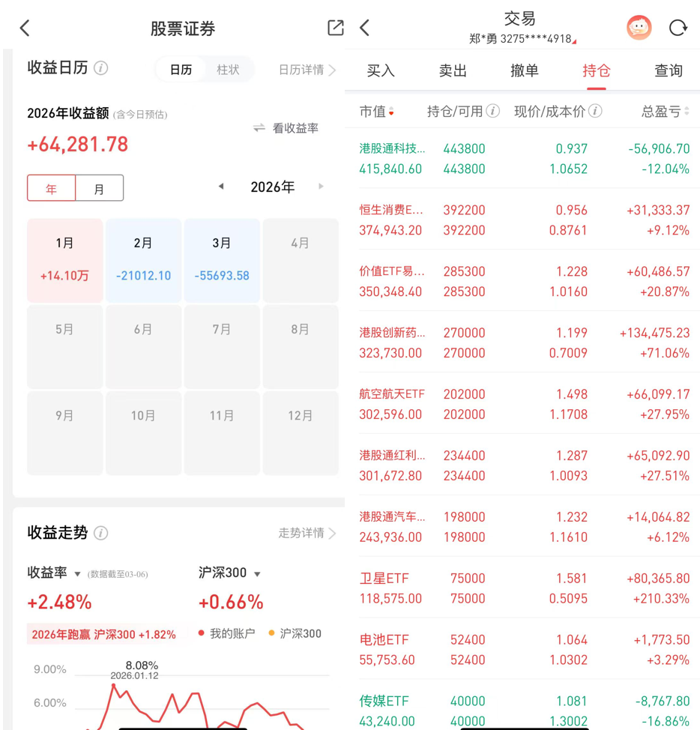Sort holdings by 市值

click(x=377, y=111)
